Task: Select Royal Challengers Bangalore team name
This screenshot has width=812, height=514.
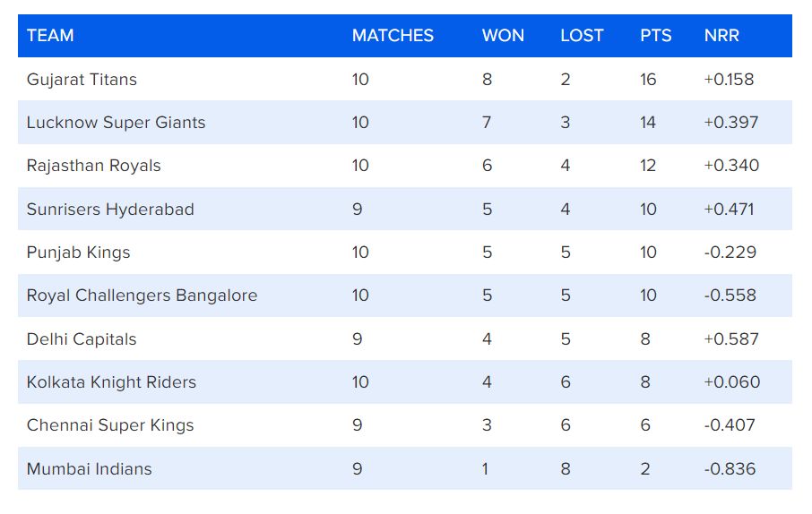Action: [142, 296]
